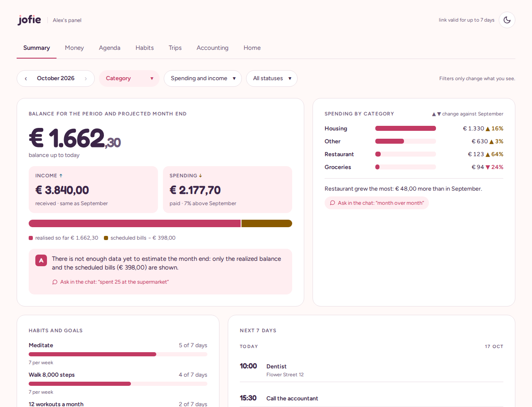Click the jofie logo
Screen dimensions: 532x407
30,20
